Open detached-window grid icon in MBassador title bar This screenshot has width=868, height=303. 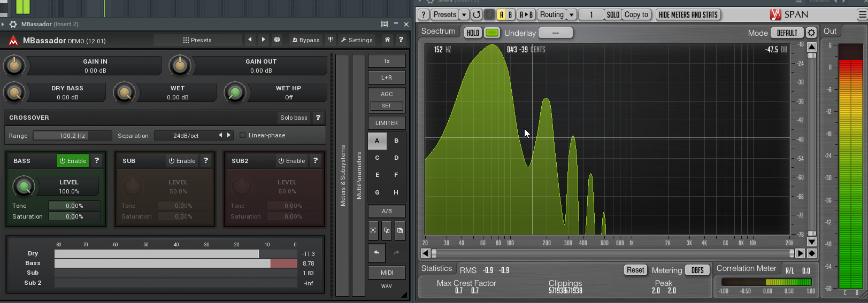point(385,24)
